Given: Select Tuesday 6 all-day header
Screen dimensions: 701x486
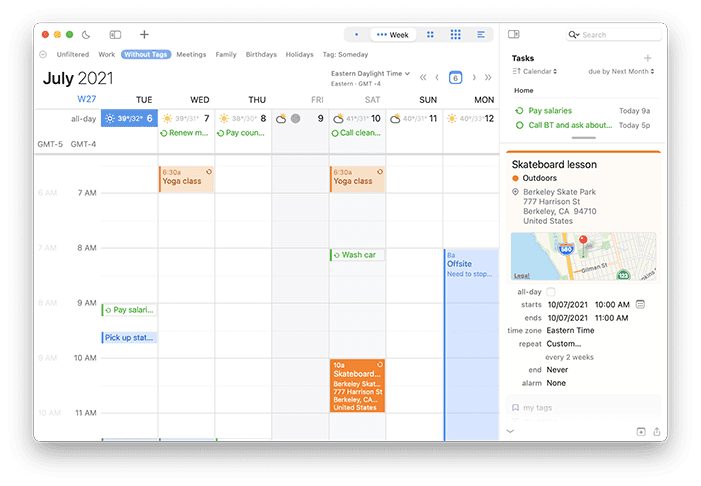Looking at the screenshot, I should [129, 118].
